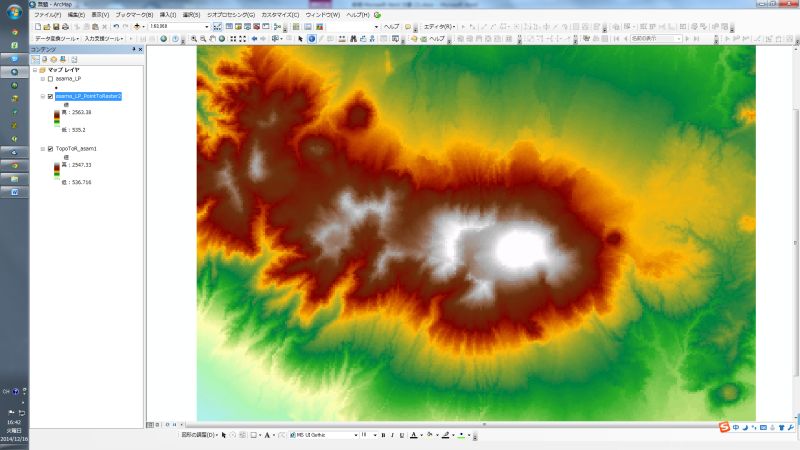Click asama_LP_PointToRaster2 color ramp symbol
This screenshot has height=450, width=800.
tap(57, 119)
